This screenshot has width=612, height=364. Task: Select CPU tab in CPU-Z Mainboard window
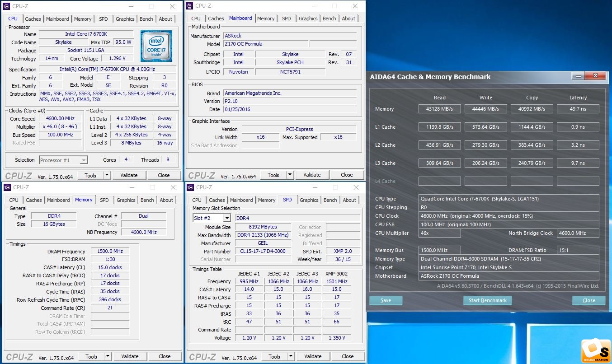click(x=196, y=19)
